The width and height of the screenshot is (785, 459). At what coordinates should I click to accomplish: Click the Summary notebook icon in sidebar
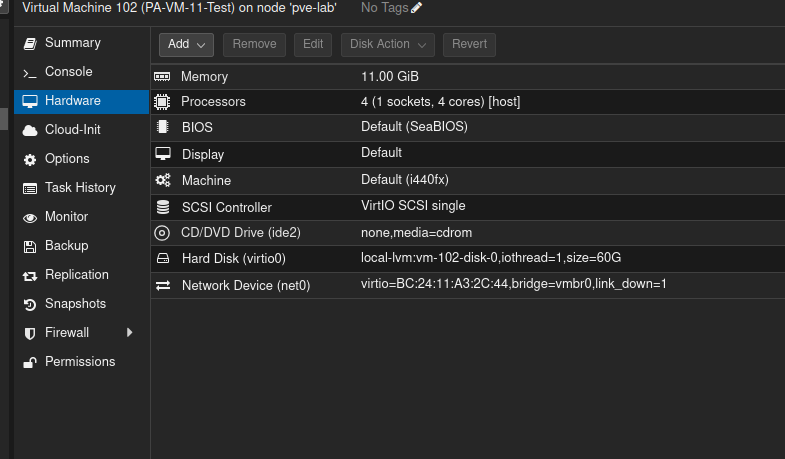tap(30, 44)
